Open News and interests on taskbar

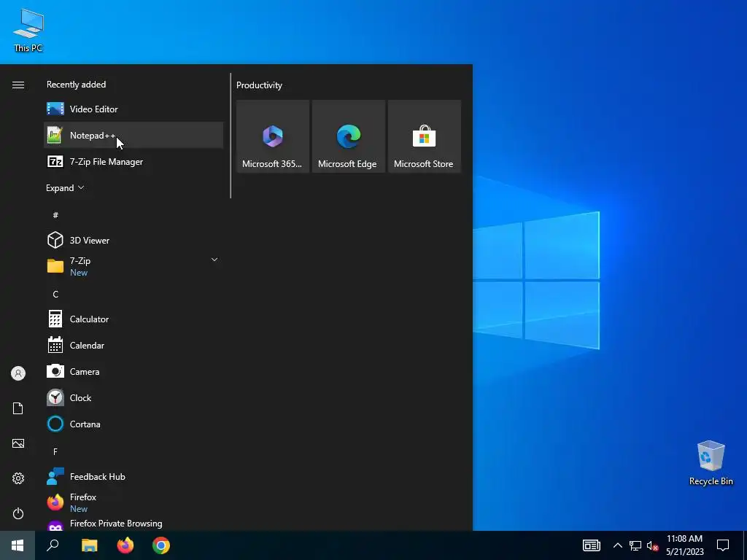[591, 545]
